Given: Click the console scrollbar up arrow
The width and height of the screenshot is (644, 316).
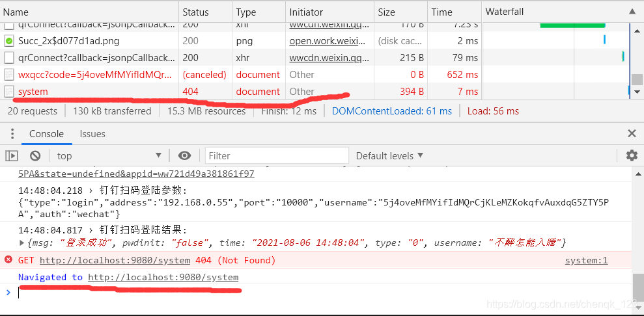Looking at the screenshot, I should pyautogui.click(x=638, y=174).
